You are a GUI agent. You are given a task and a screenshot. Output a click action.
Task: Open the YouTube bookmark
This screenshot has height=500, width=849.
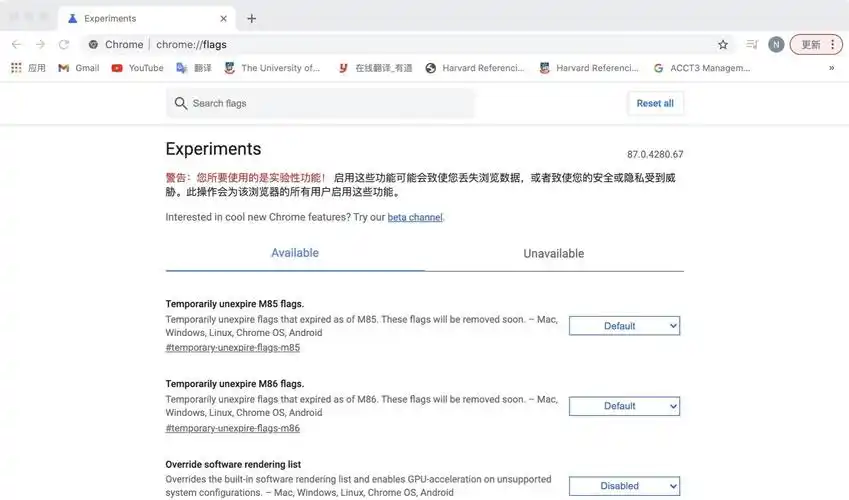tap(138, 68)
